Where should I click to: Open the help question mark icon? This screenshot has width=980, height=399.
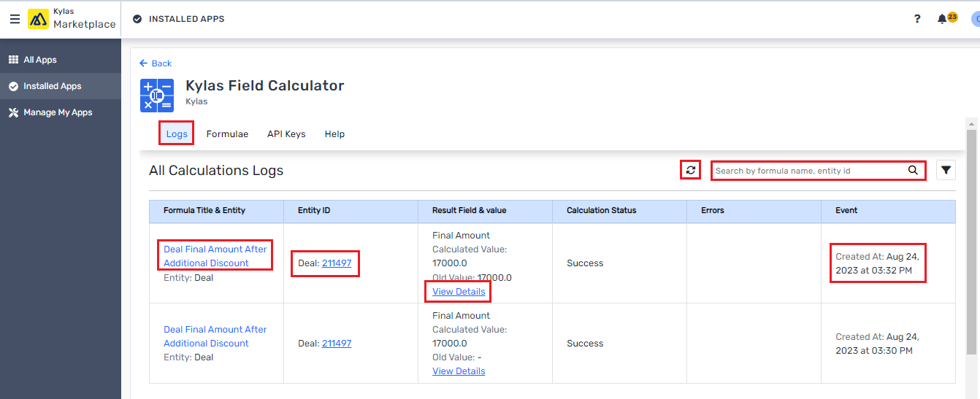917,19
